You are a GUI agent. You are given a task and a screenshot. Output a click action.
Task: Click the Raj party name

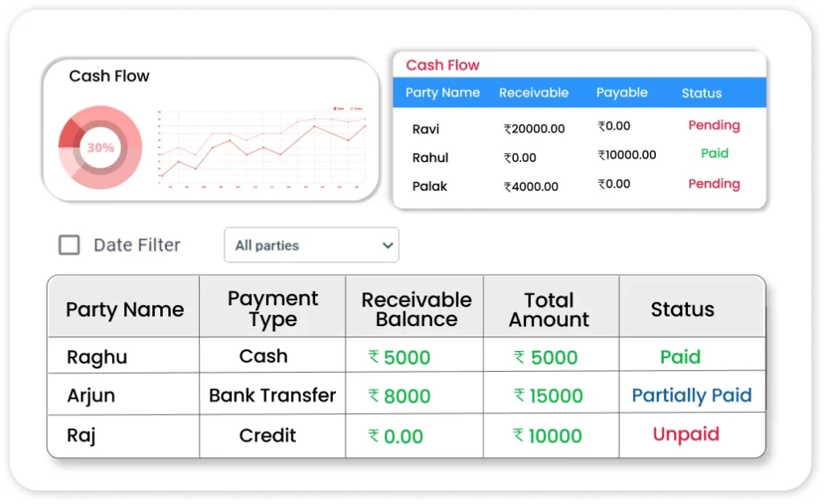click(81, 436)
